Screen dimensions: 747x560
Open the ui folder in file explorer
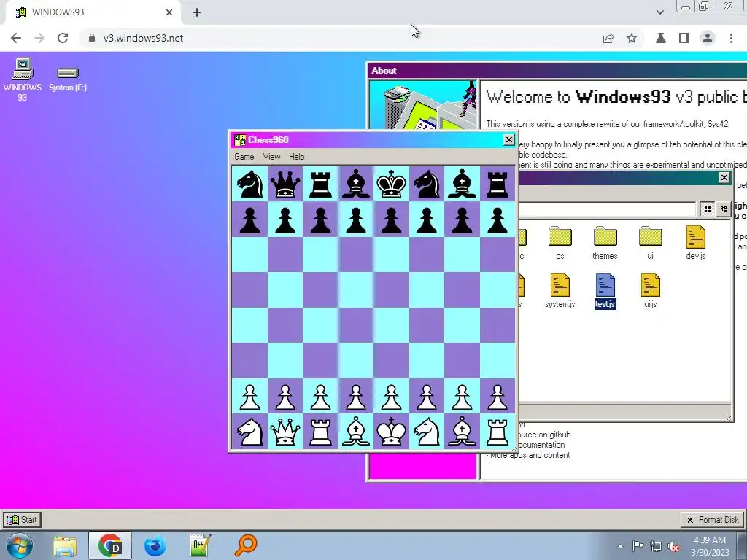(x=650, y=243)
